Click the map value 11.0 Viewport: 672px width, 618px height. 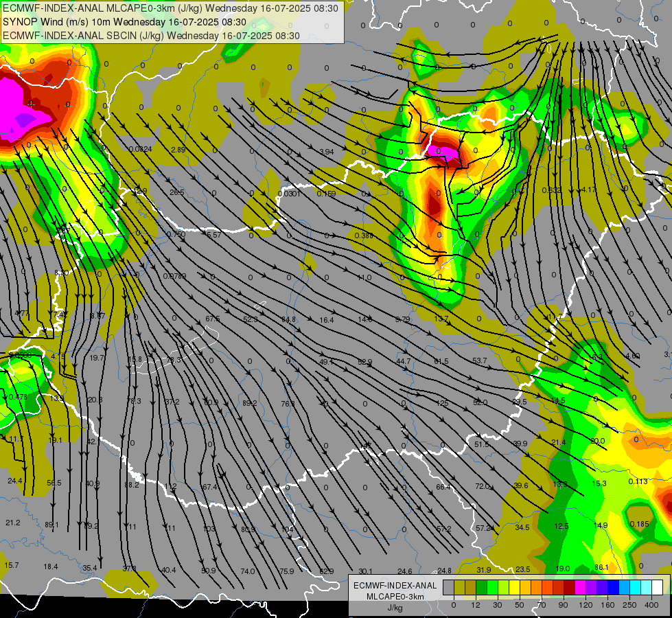[364, 278]
